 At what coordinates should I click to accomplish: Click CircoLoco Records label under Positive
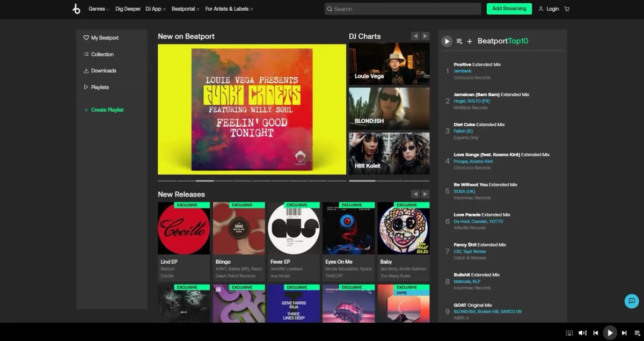472,77
